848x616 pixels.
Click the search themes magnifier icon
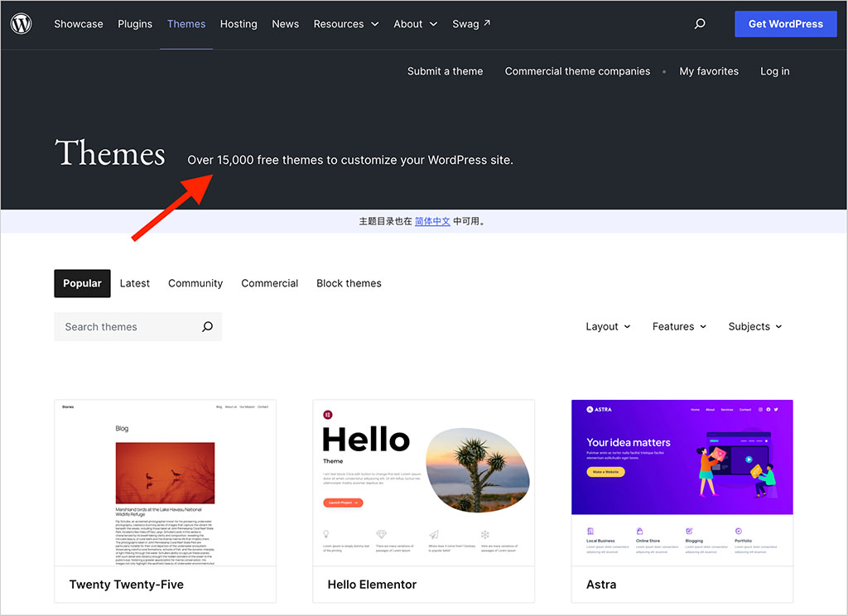tap(208, 327)
